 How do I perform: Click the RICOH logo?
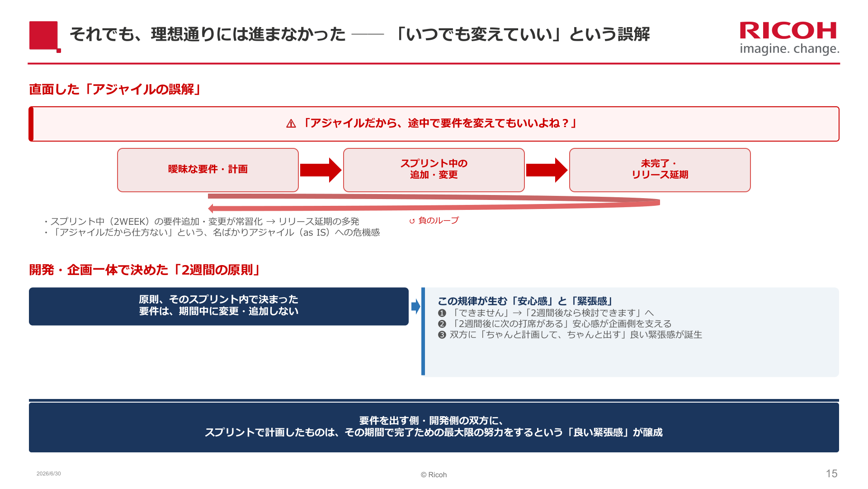pyautogui.click(x=789, y=38)
